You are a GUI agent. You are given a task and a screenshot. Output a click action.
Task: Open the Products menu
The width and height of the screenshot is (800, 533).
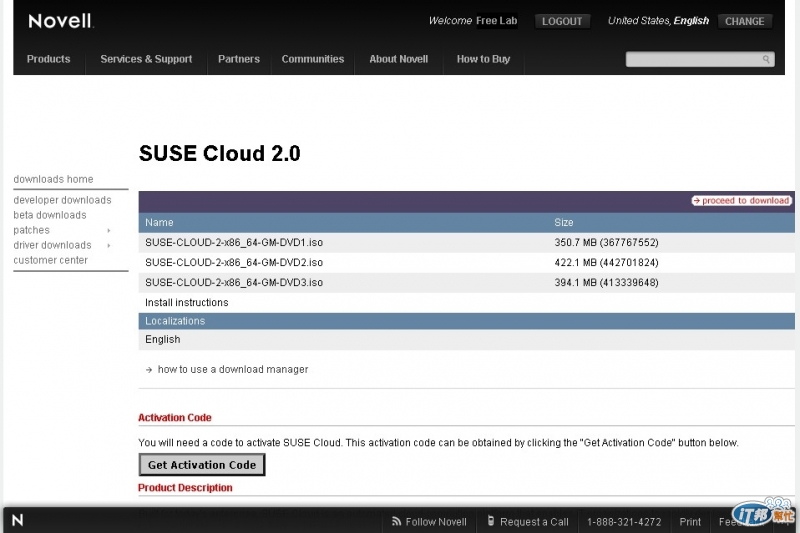(48, 59)
